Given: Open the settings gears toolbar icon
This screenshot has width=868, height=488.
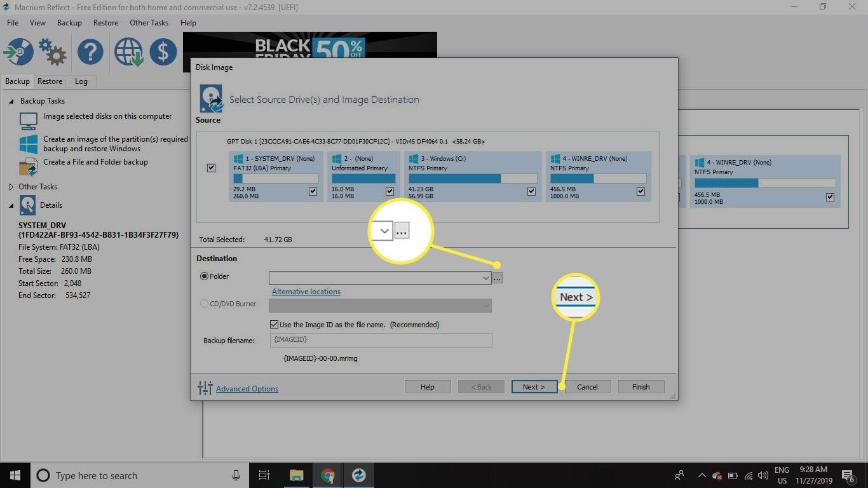Looking at the screenshot, I should tap(53, 51).
